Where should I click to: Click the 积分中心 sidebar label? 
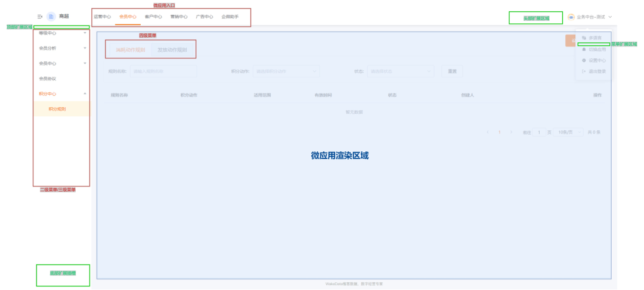[48, 93]
